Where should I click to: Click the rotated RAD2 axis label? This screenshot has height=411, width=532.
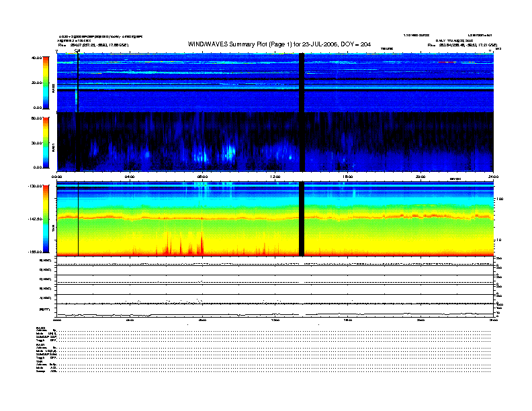point(53,88)
